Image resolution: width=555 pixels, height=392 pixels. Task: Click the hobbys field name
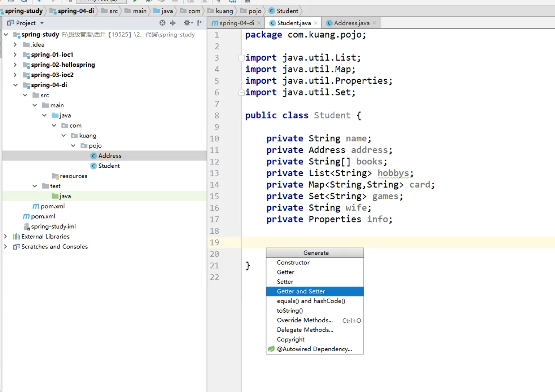tap(393, 173)
